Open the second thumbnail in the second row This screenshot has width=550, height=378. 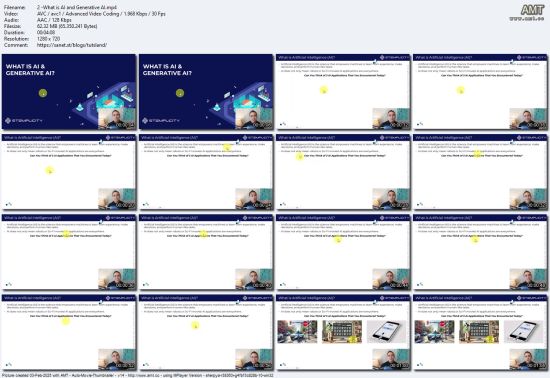[x=206, y=172]
